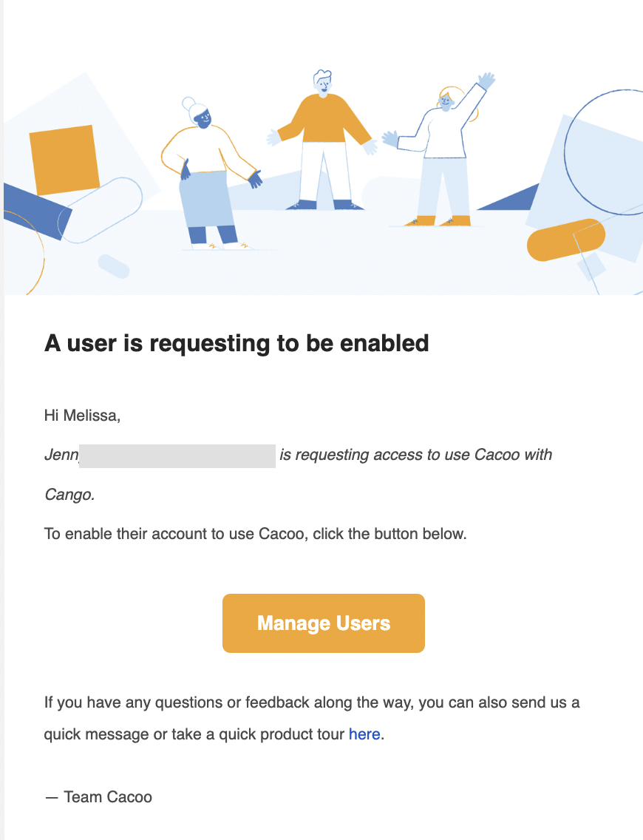Select the orange pill shape on the right
The image size is (643, 840).
click(566, 240)
